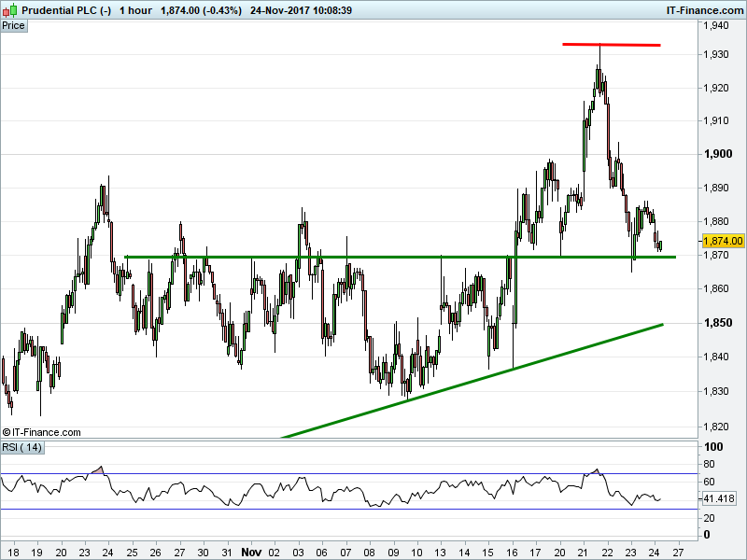Click the 1,890 price axis label
Viewport: 747px width, 560px height.
click(x=716, y=188)
